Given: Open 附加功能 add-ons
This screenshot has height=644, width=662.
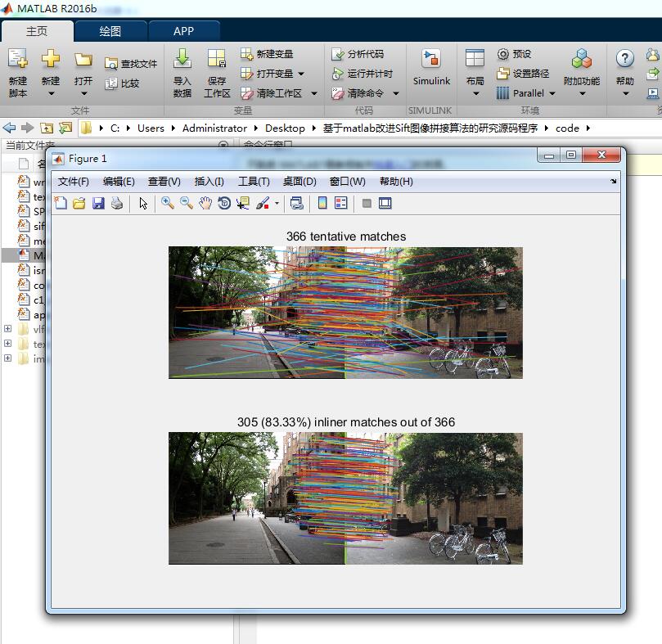Looking at the screenshot, I should click(x=582, y=73).
